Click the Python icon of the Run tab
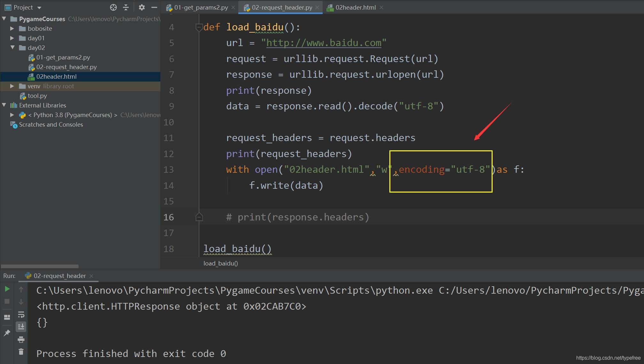This screenshot has width=644, height=364. point(28,276)
